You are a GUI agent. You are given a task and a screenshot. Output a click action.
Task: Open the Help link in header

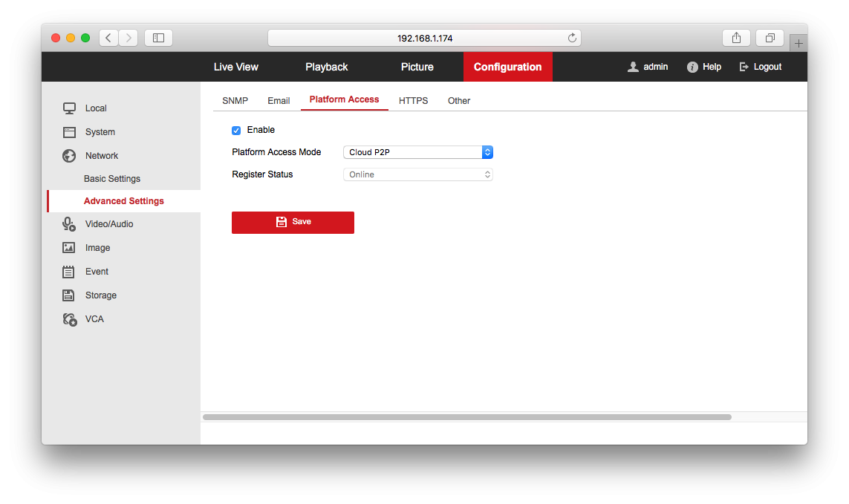pos(704,67)
